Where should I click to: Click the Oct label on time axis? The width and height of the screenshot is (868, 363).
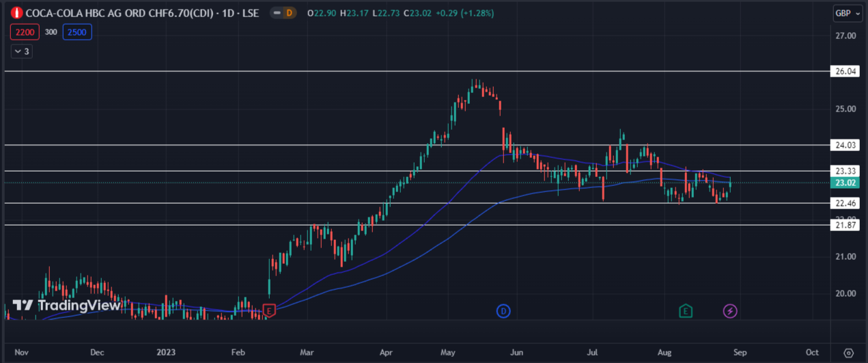click(812, 353)
